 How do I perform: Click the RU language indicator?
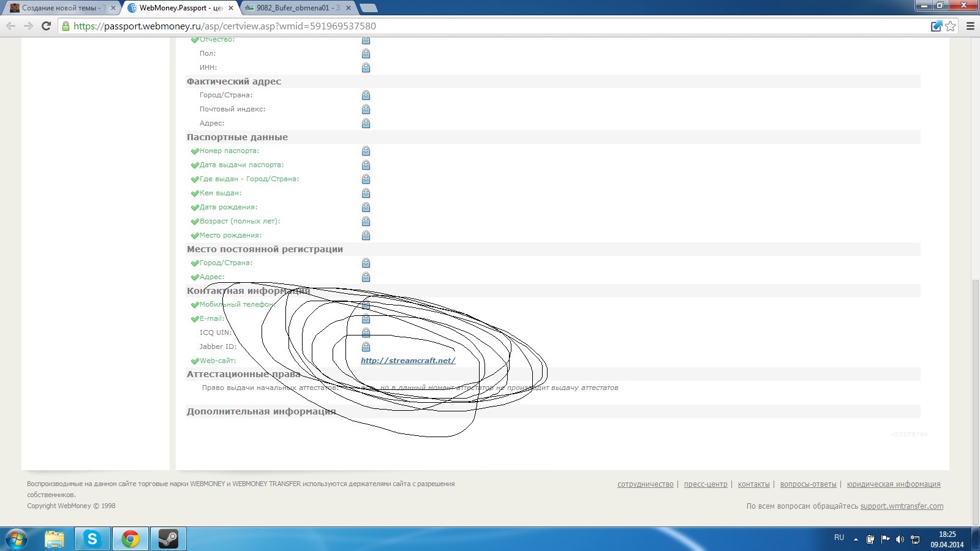839,538
